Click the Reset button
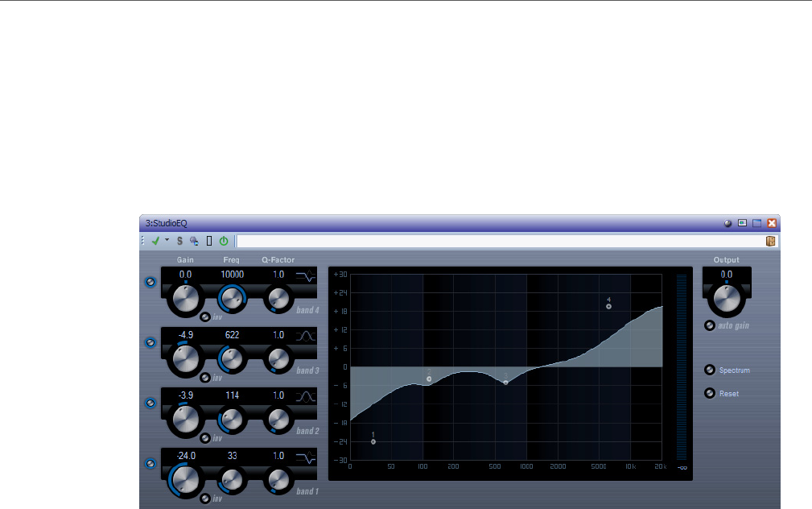The image size is (812, 509). [710, 393]
